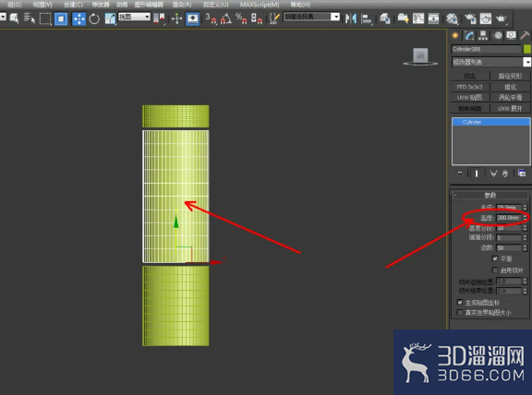
Task: Click Configure Modifier Sets icon
Action: [x=522, y=174]
